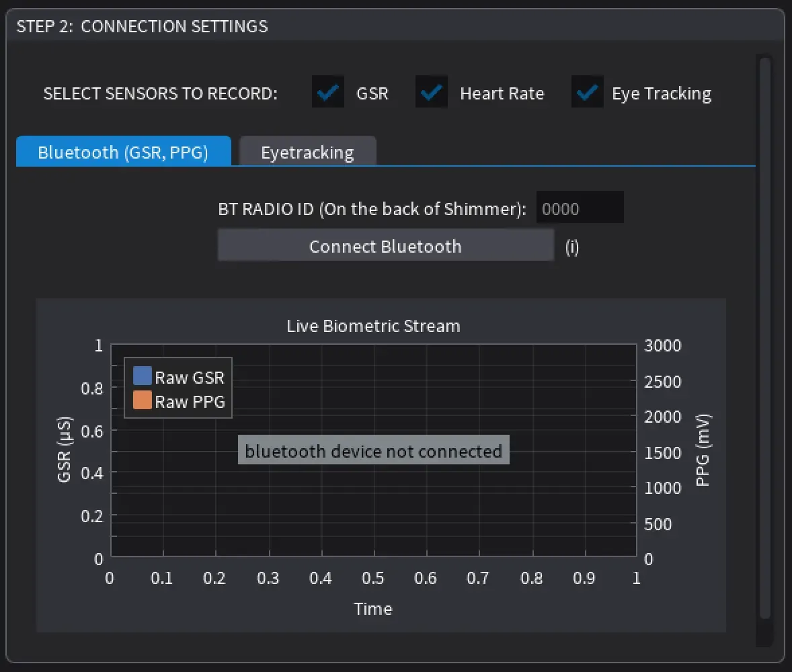
Task: Click the checkmark icon next to Eye Tracking
Action: (586, 92)
